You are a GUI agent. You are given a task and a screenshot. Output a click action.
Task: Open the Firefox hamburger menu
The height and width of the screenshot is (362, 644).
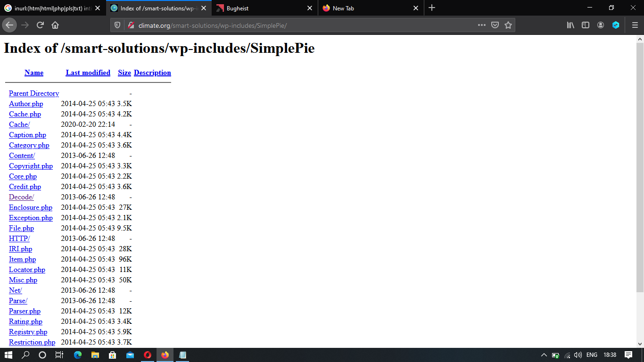coord(635,25)
